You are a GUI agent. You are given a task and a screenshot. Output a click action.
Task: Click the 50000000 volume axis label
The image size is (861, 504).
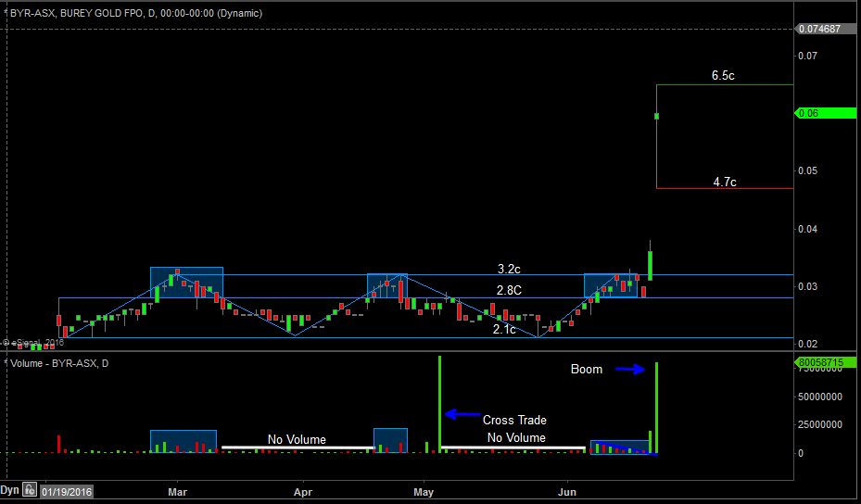(820, 397)
